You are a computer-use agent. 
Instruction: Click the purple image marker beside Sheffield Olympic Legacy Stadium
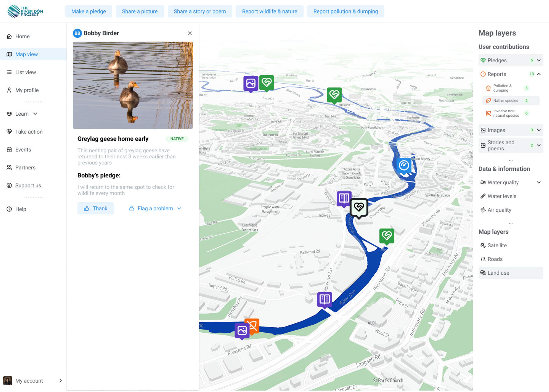tap(250, 83)
